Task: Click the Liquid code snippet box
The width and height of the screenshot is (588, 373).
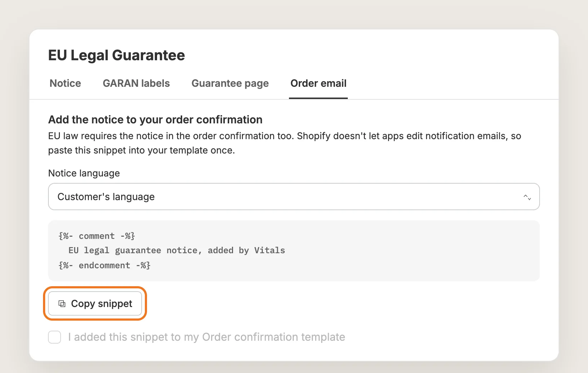Action: (x=294, y=251)
